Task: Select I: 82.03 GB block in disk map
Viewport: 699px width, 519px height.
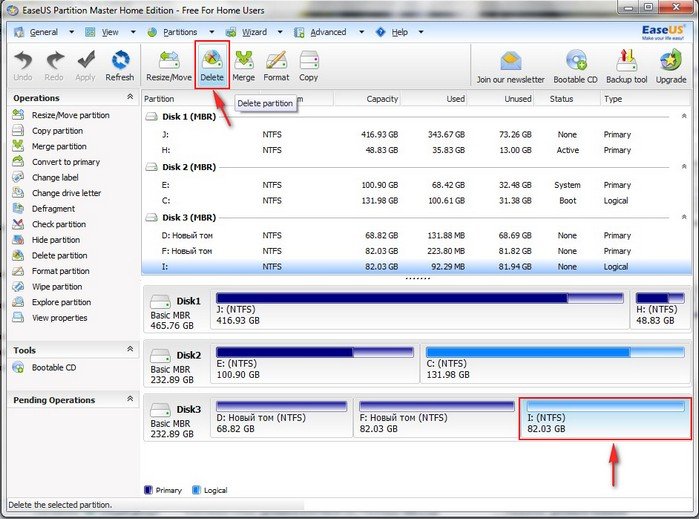Action: point(605,418)
